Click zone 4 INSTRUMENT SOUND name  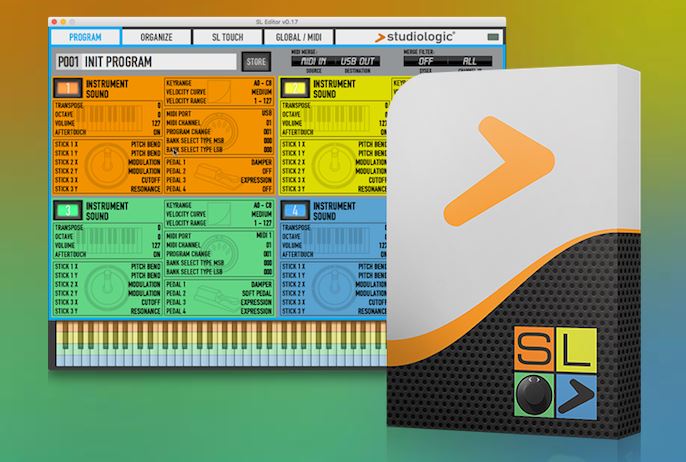click(x=334, y=211)
